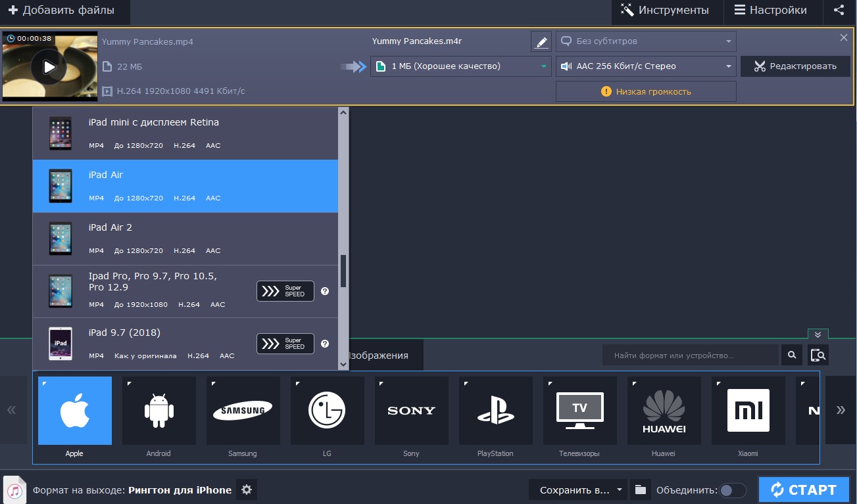Click the Редактировать button

tap(795, 66)
